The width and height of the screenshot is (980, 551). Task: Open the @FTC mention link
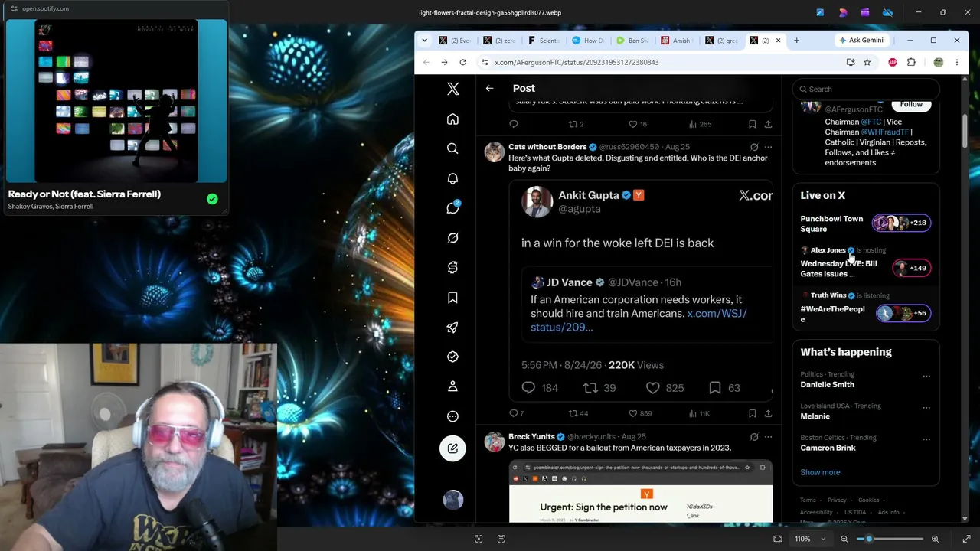pos(871,122)
